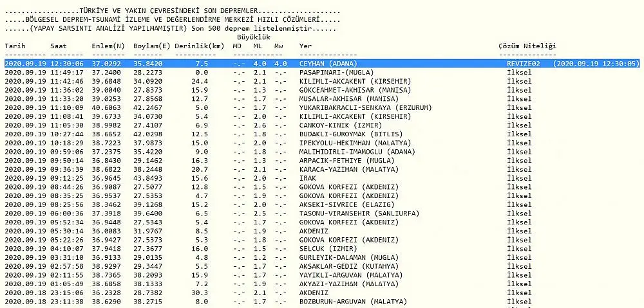Click GURLEYIK-DALAMAN (MUGLA) location
Image resolution: width=644 pixels, height=308 pixels.
(x=348, y=258)
